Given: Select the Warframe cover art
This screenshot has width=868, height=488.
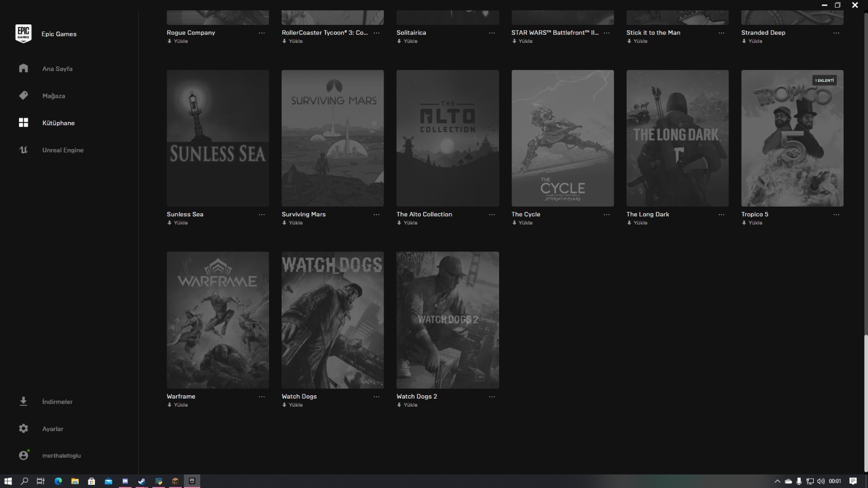Looking at the screenshot, I should point(218,320).
